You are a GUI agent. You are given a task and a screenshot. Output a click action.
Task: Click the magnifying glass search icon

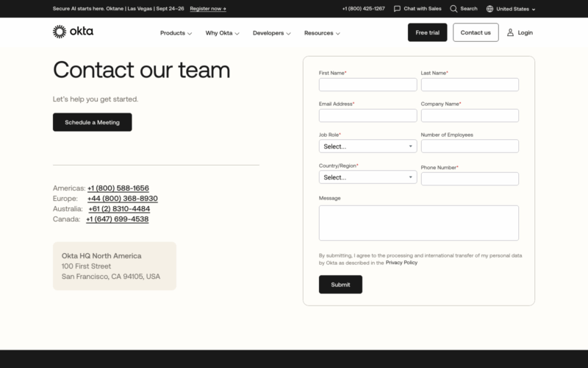(x=453, y=9)
